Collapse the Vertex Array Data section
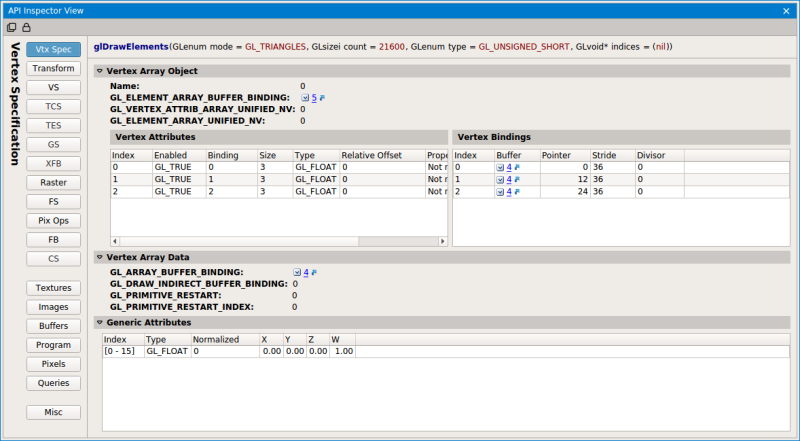 click(100, 257)
